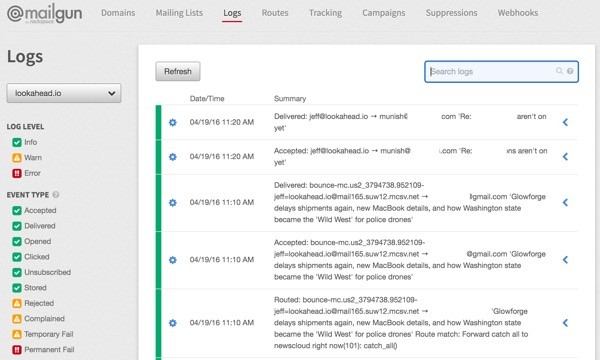The image size is (600, 360).
Task: Click the Summary column header
Action: 290,99
